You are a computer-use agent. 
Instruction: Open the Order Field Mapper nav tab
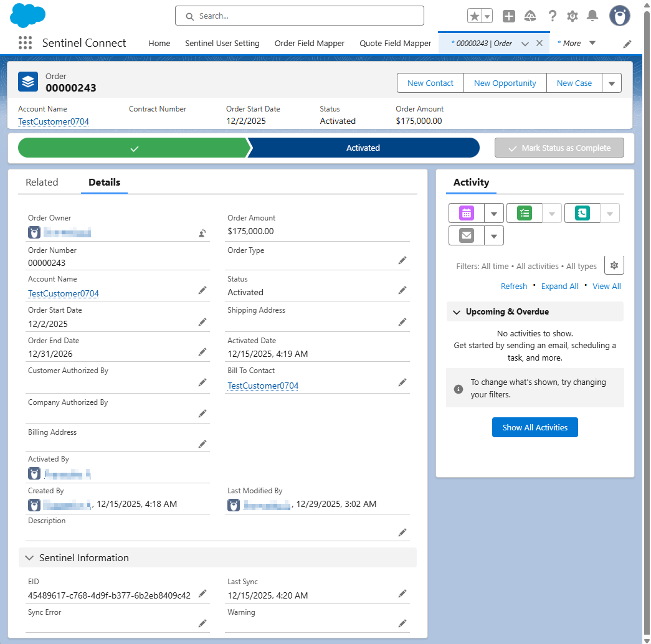[x=310, y=43]
